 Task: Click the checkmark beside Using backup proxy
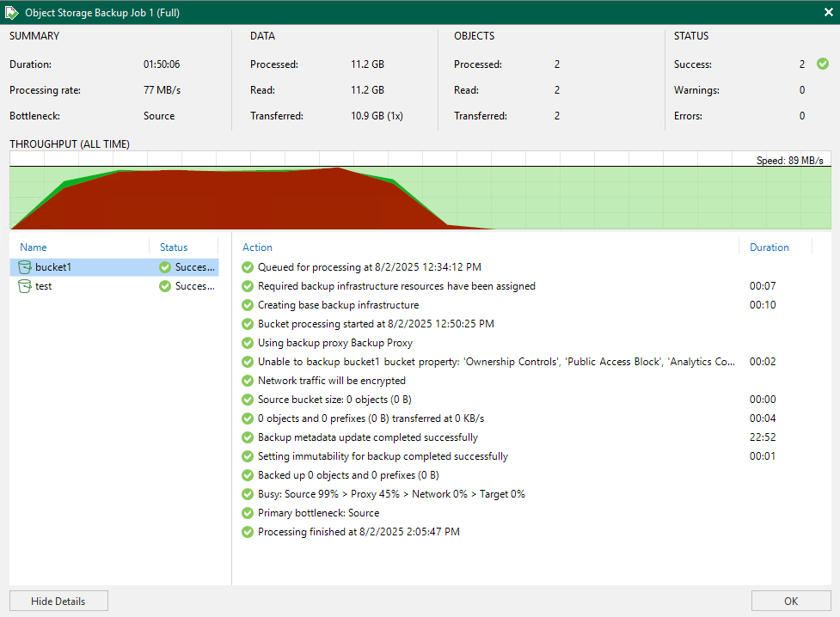tap(248, 343)
